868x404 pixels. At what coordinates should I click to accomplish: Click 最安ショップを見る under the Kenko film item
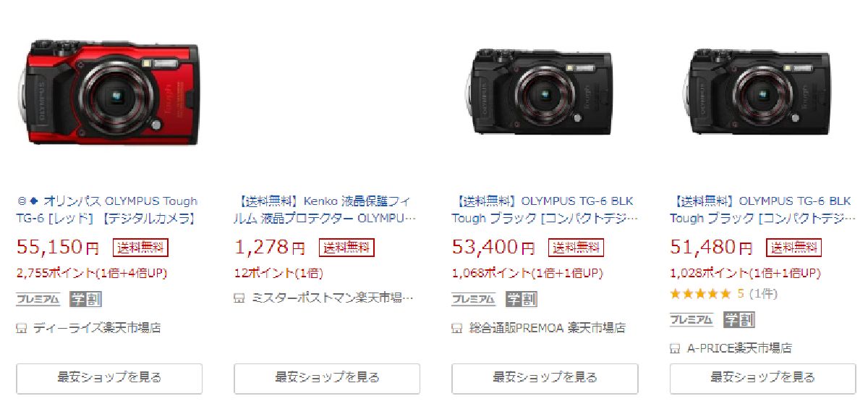327,378
